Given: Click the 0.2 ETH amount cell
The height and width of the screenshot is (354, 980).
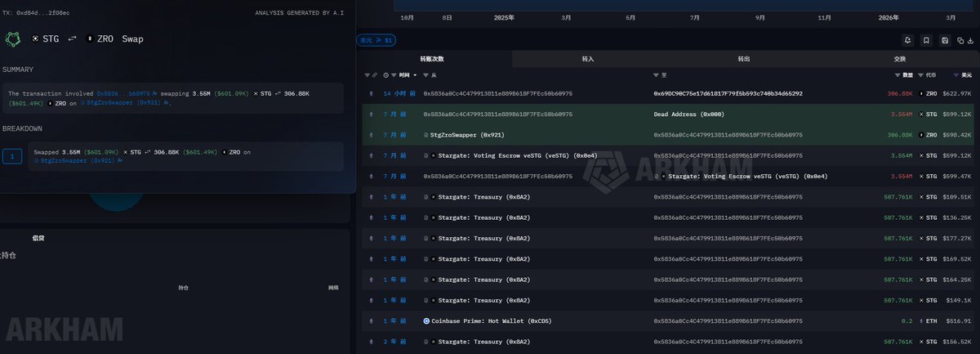Looking at the screenshot, I should point(906,321).
